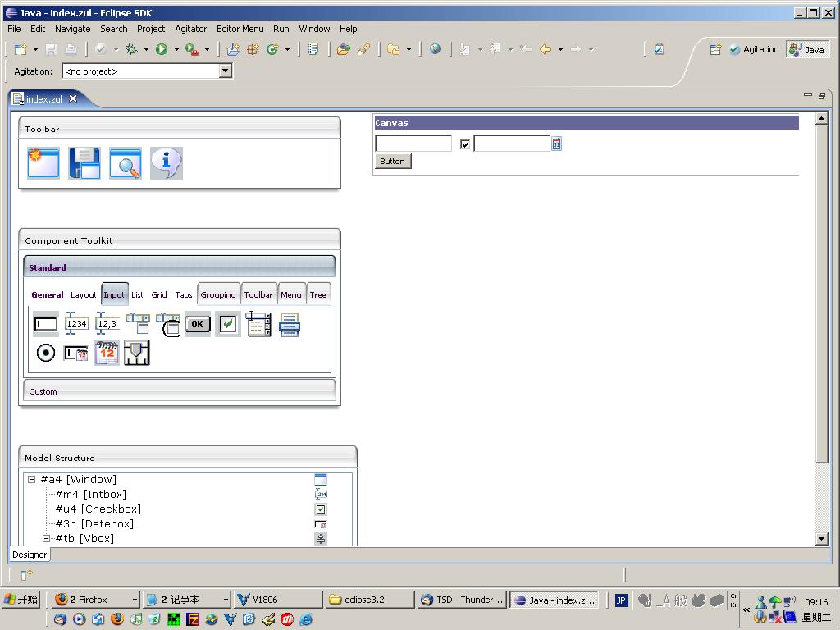Select the Intbox 1234 component icon
The width and height of the screenshot is (840, 630).
pos(76,324)
